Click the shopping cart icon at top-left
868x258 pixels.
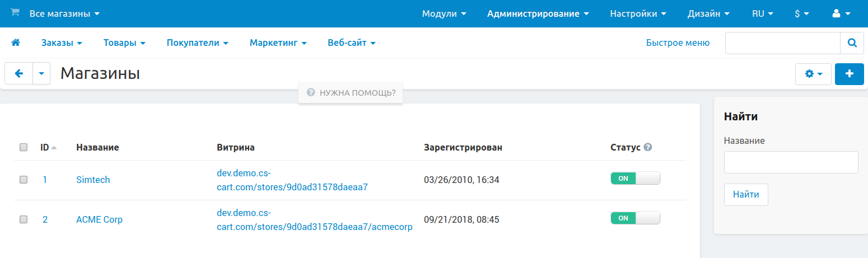coord(15,13)
